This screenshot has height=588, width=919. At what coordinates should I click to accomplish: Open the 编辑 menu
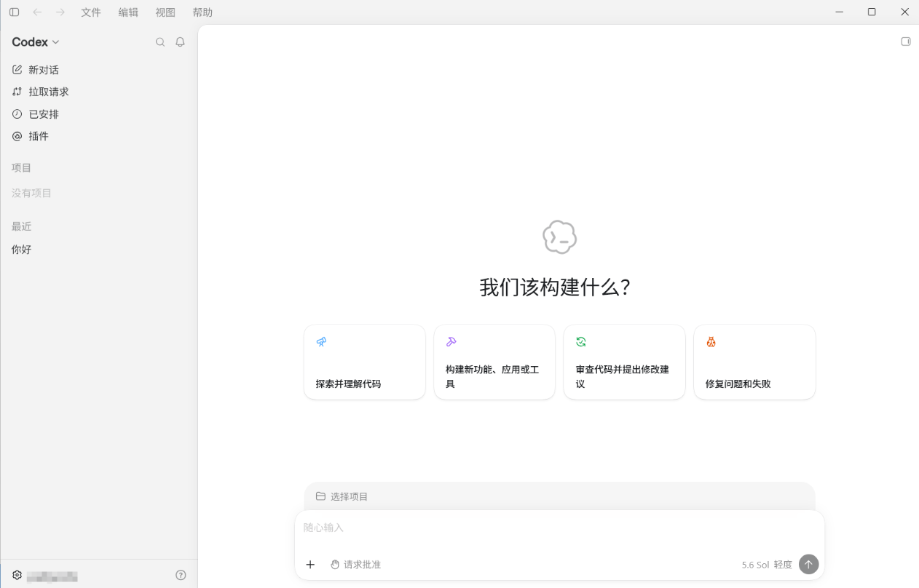point(128,12)
